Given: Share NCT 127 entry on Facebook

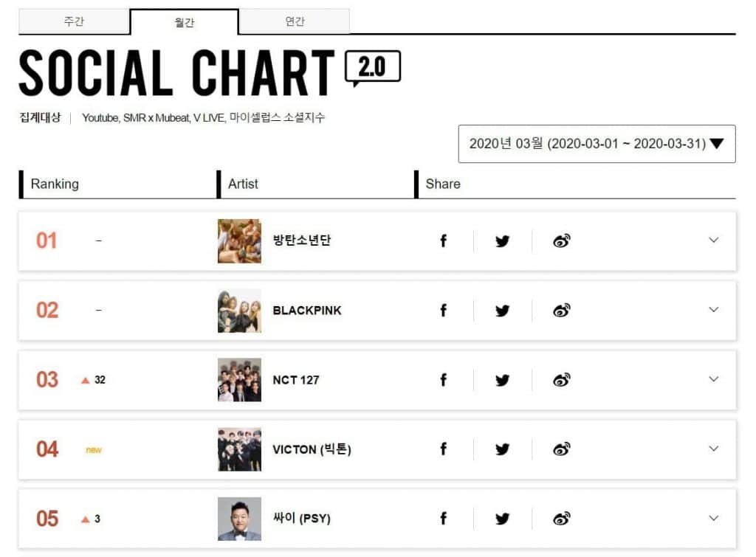Looking at the screenshot, I should [x=443, y=380].
